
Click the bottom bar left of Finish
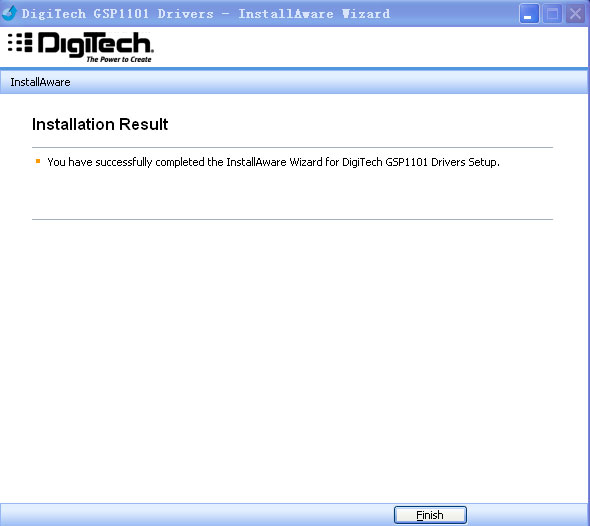pos(196,515)
